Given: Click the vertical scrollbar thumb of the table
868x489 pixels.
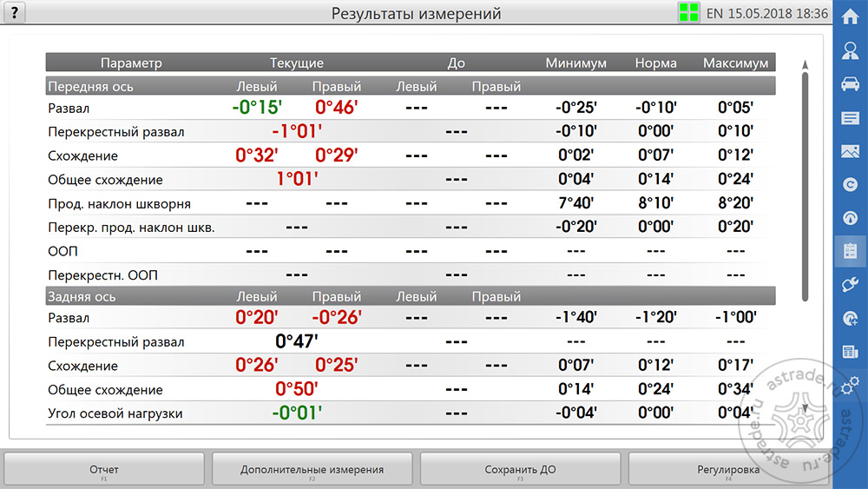Looking at the screenshot, I should click(x=805, y=187).
